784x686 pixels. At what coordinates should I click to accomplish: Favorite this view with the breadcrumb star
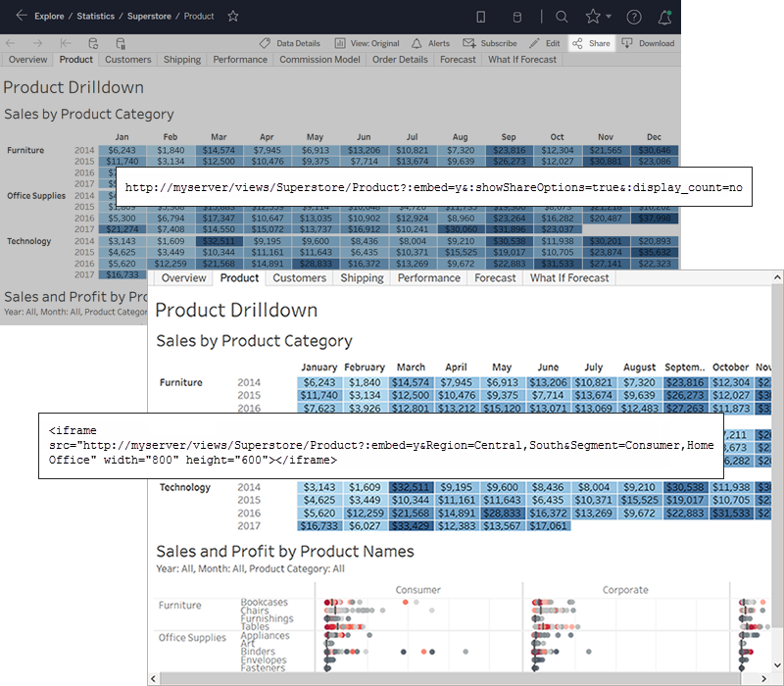233,16
